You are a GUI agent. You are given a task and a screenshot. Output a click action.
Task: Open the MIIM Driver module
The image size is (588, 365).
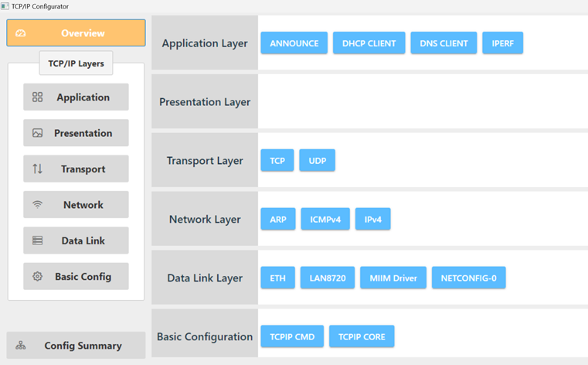tap(393, 278)
